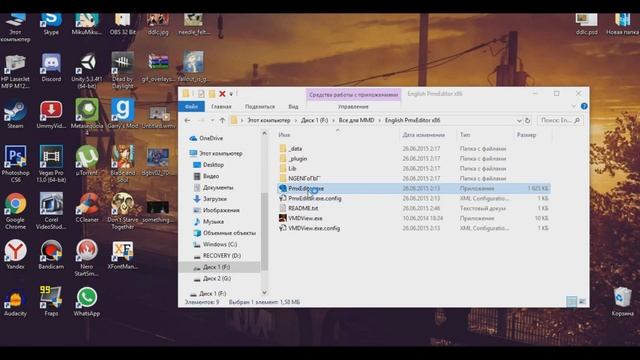This screenshot has width=640, height=360.
Task: Open Fraps desktop icon
Action: point(51,301)
